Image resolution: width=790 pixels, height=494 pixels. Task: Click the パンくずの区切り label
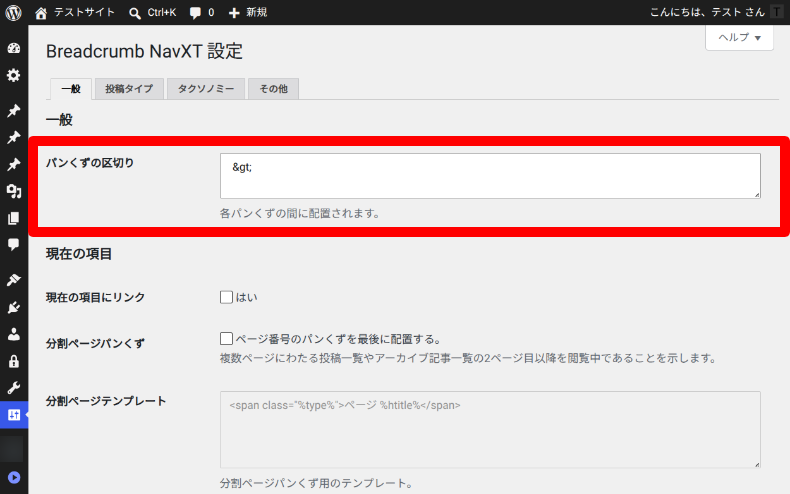point(90,163)
